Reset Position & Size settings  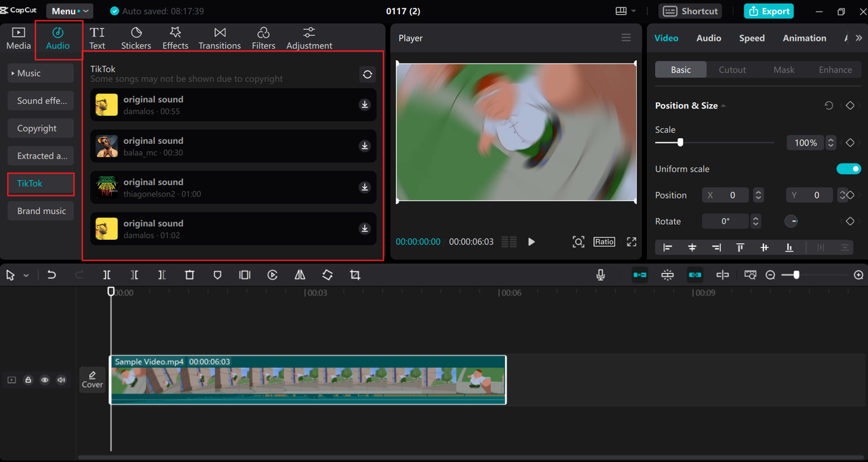tap(829, 106)
